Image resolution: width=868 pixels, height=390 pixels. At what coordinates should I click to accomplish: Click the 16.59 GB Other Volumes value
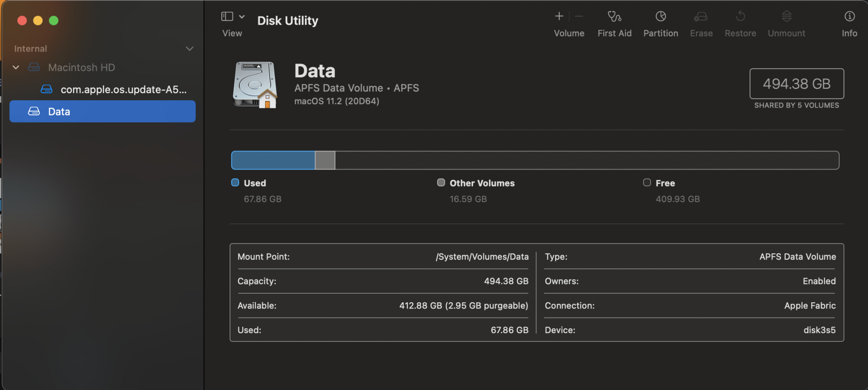tap(468, 199)
